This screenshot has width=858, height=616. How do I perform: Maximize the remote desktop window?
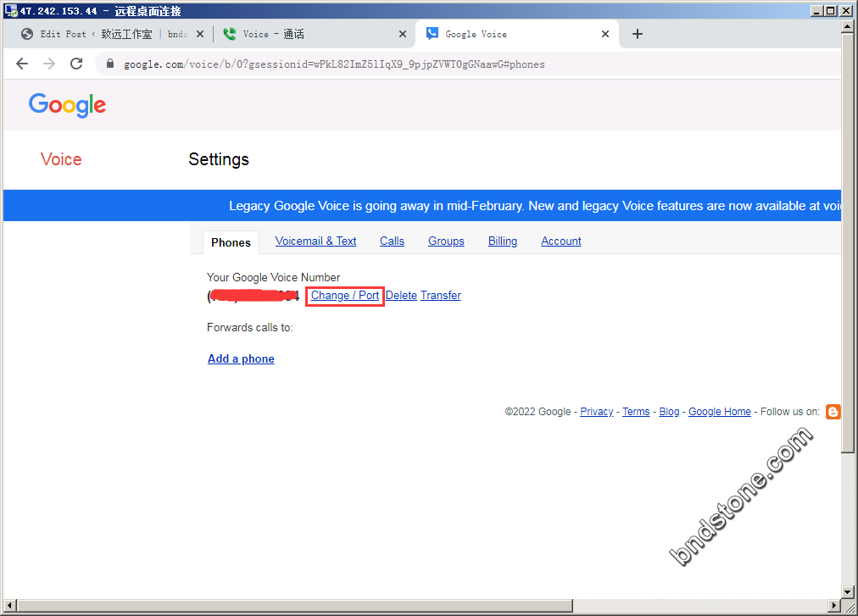click(831, 10)
